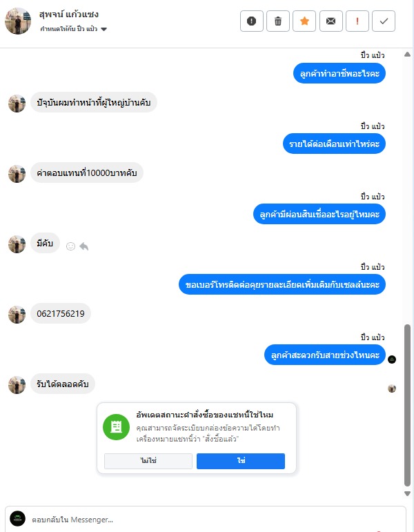
Task: Open assignee dropdown next to ปิ๋ว แป๋ว
Action: [103, 29]
